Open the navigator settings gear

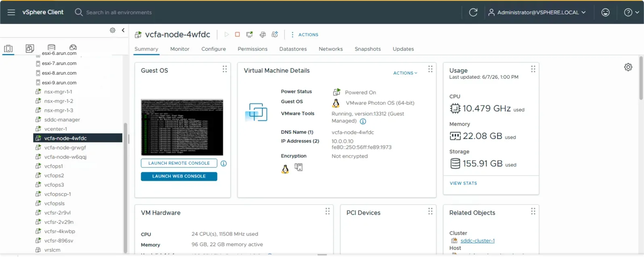[113, 30]
